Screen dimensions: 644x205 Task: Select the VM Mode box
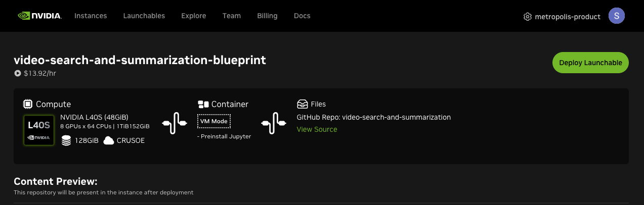tap(213, 121)
